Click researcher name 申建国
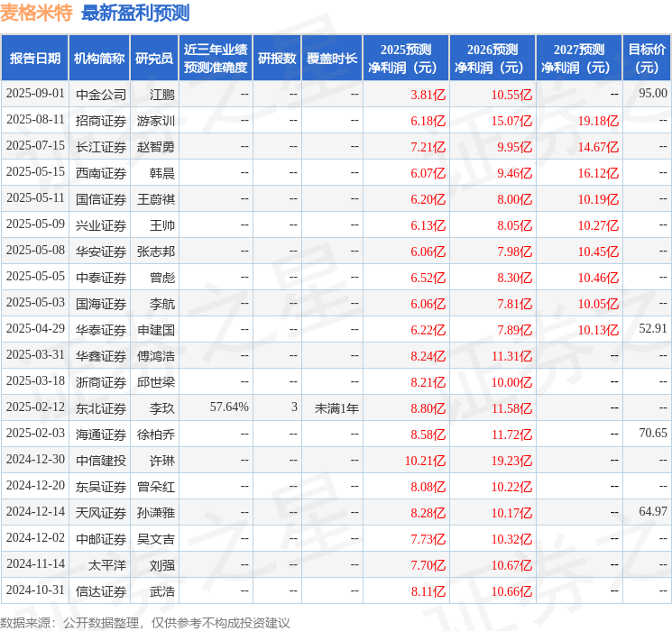Screen dimensions: 672x631 click(156, 330)
